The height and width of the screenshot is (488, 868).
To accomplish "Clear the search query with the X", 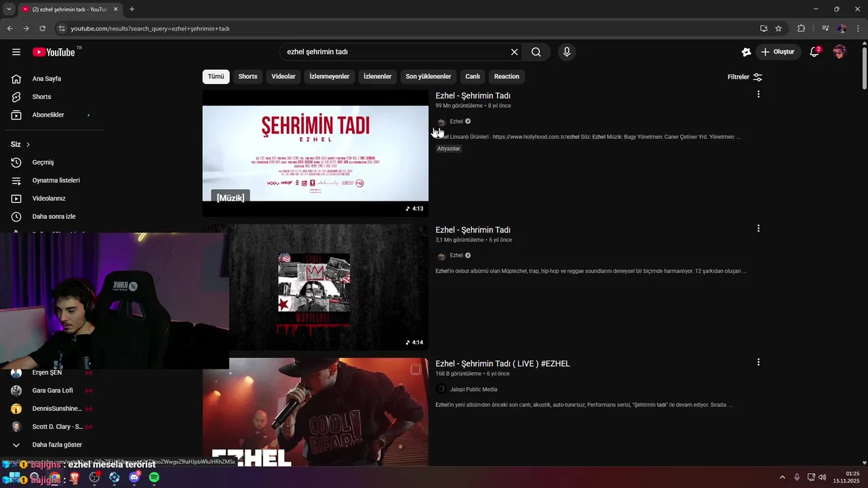I will coord(514,52).
